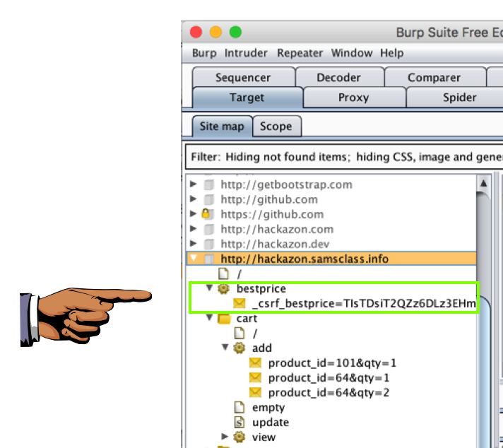Select the view tree item
The height and width of the screenshot is (448, 503).
(264, 437)
